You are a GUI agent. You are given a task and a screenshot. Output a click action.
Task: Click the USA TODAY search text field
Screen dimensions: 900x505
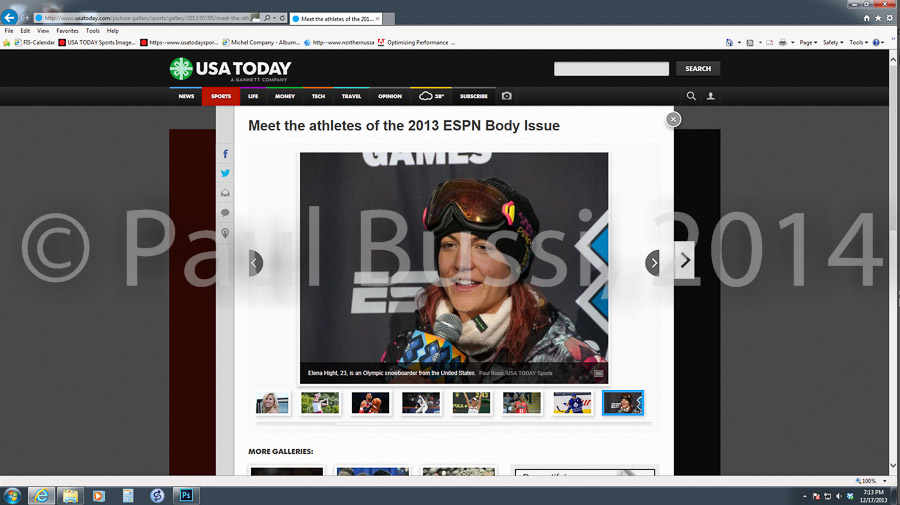click(611, 69)
